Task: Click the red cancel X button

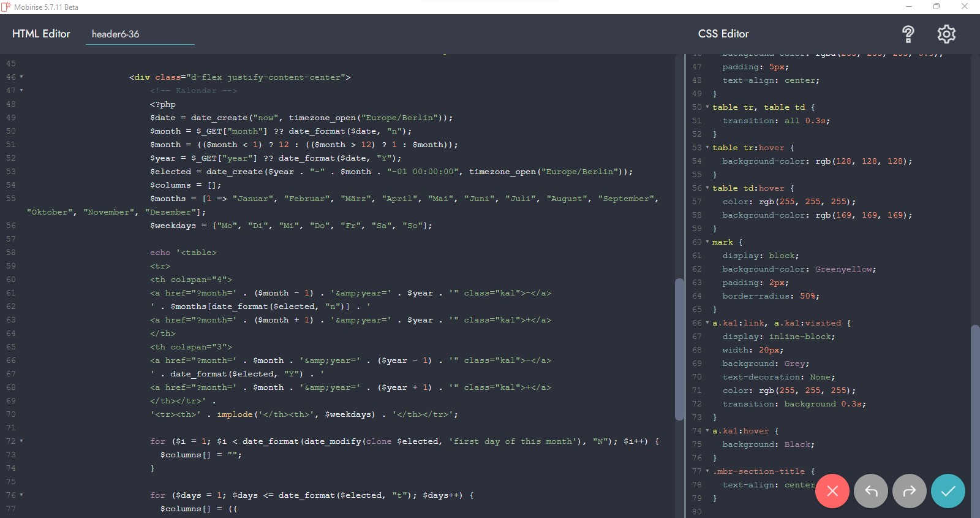Action: (x=832, y=491)
